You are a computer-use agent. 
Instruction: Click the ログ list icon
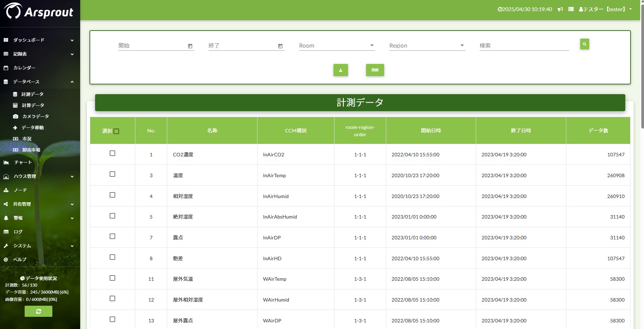[x=6, y=232]
